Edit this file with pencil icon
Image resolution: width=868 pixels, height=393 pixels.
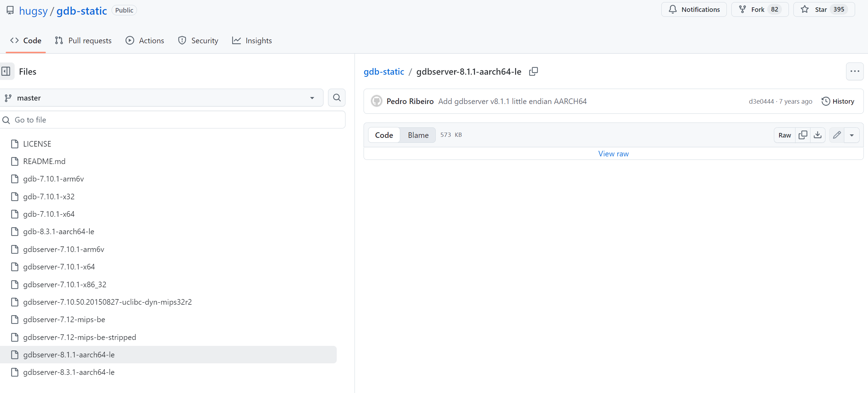(x=837, y=135)
